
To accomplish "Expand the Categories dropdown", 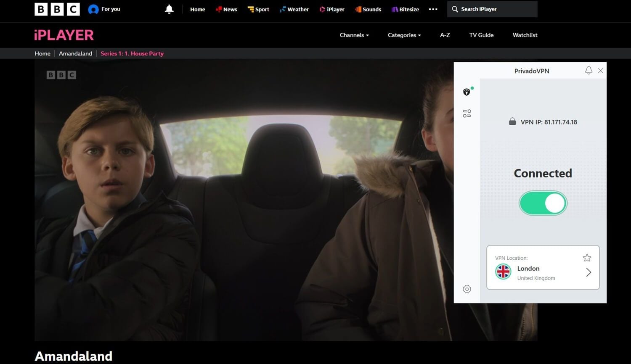I will (404, 35).
